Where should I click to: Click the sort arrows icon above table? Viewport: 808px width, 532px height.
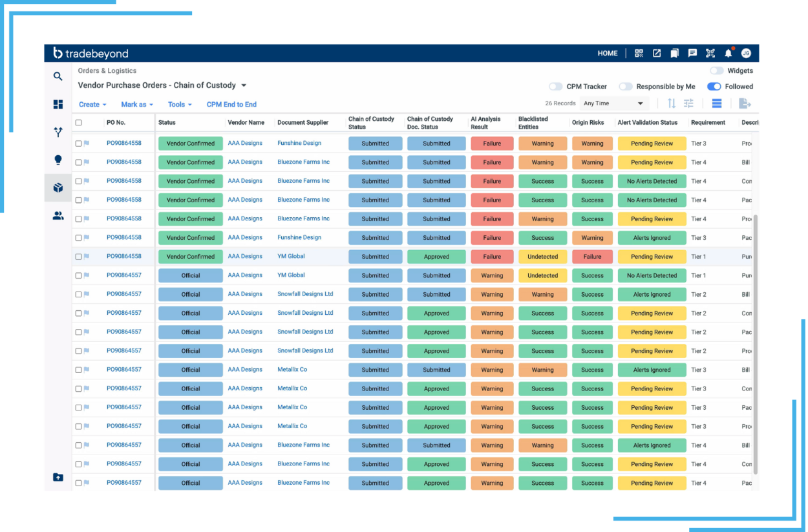click(672, 103)
